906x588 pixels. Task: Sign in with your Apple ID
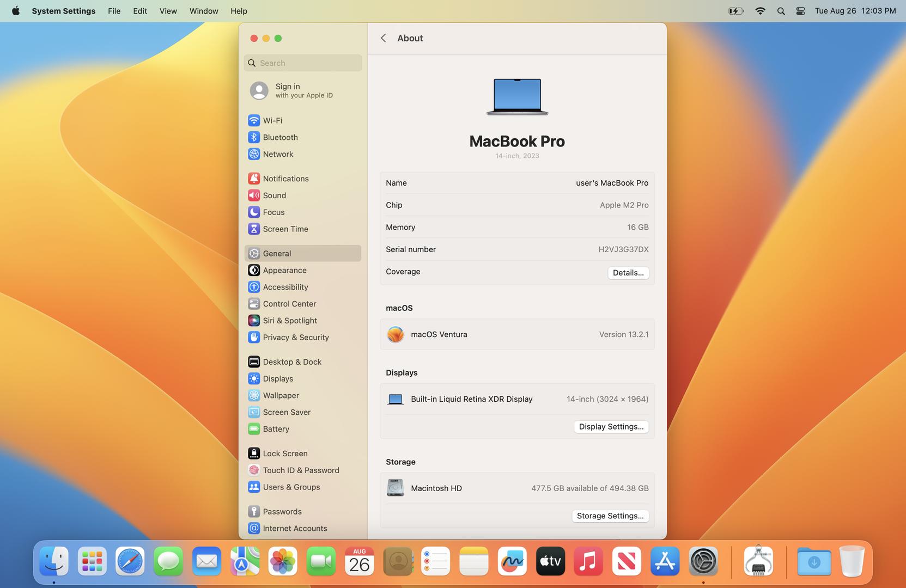coord(302,90)
